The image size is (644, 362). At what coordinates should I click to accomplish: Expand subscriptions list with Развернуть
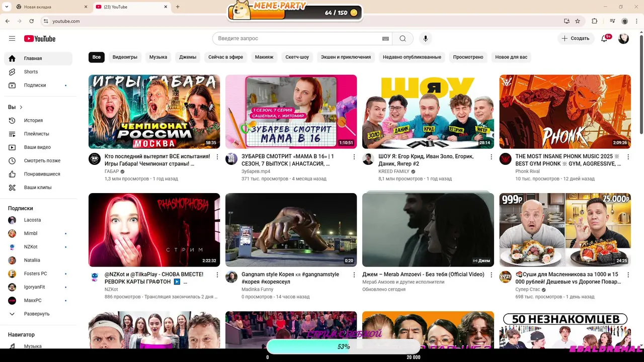38,314
